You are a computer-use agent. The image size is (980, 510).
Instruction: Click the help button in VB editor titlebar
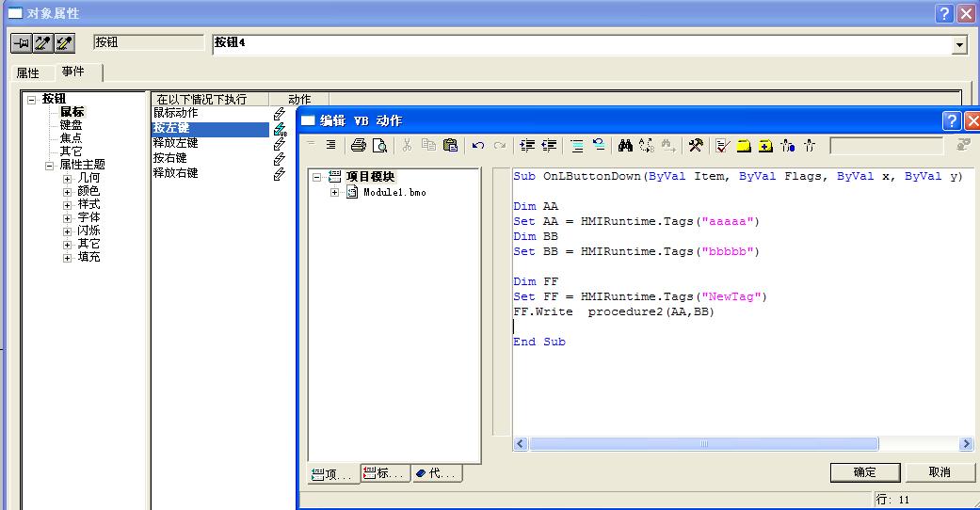(x=951, y=120)
